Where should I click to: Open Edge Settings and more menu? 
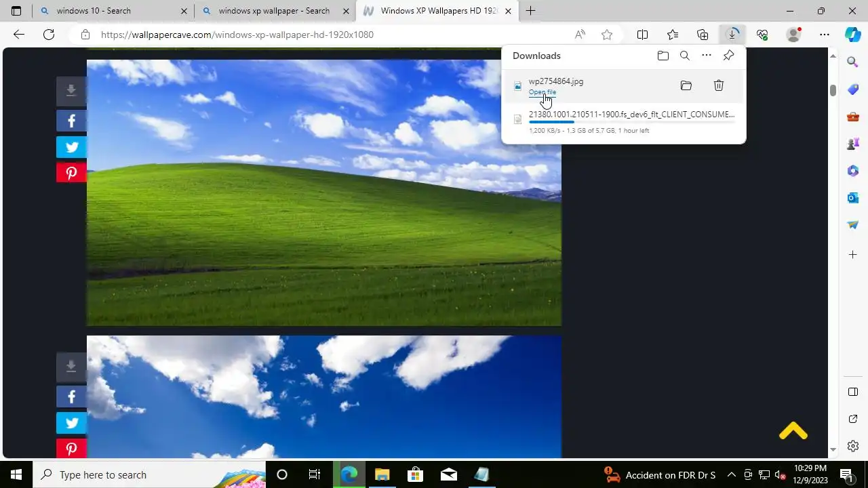pyautogui.click(x=824, y=35)
